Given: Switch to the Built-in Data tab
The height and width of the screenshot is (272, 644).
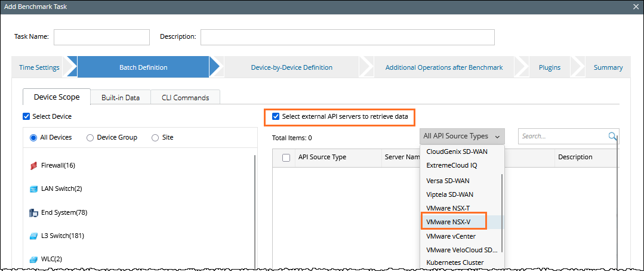Looking at the screenshot, I should 120,97.
